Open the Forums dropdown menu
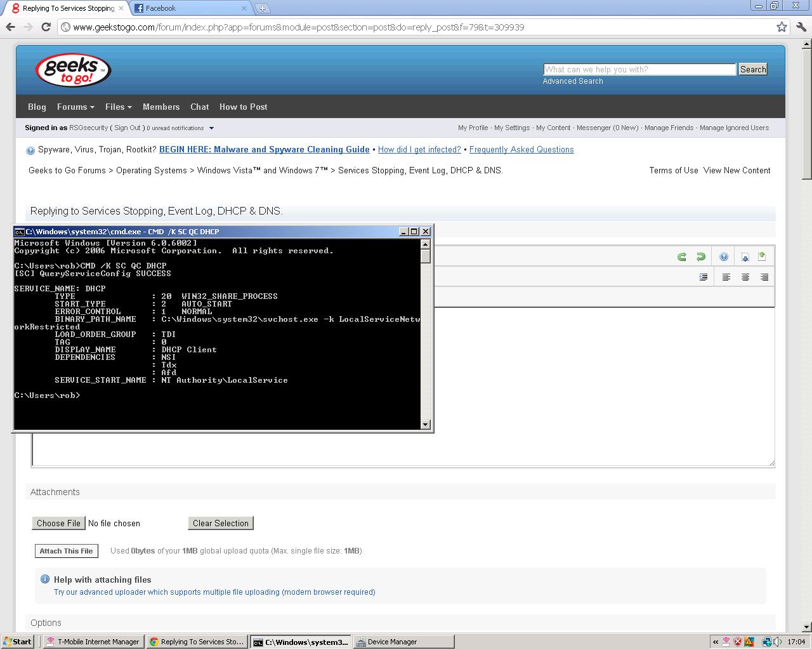The height and width of the screenshot is (650, 812). tap(75, 107)
